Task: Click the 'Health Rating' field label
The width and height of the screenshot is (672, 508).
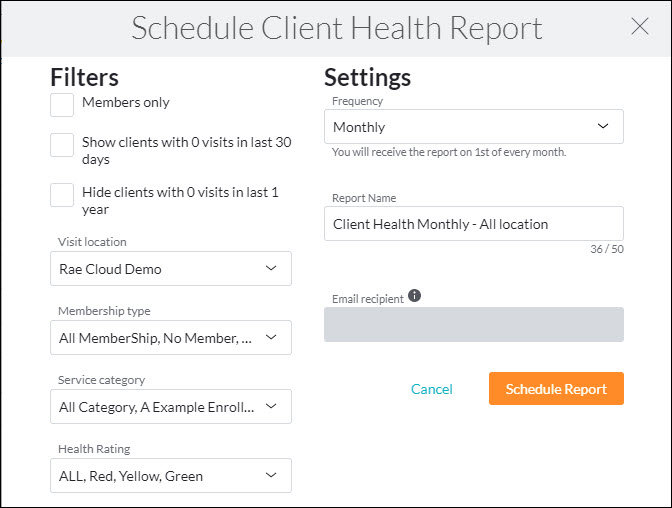Action: [94, 449]
